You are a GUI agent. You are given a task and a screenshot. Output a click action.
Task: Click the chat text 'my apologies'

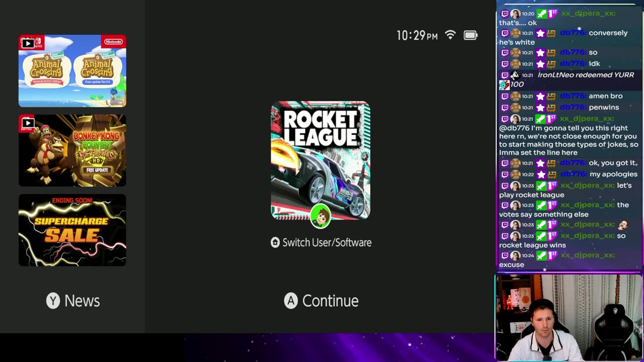click(x=613, y=174)
